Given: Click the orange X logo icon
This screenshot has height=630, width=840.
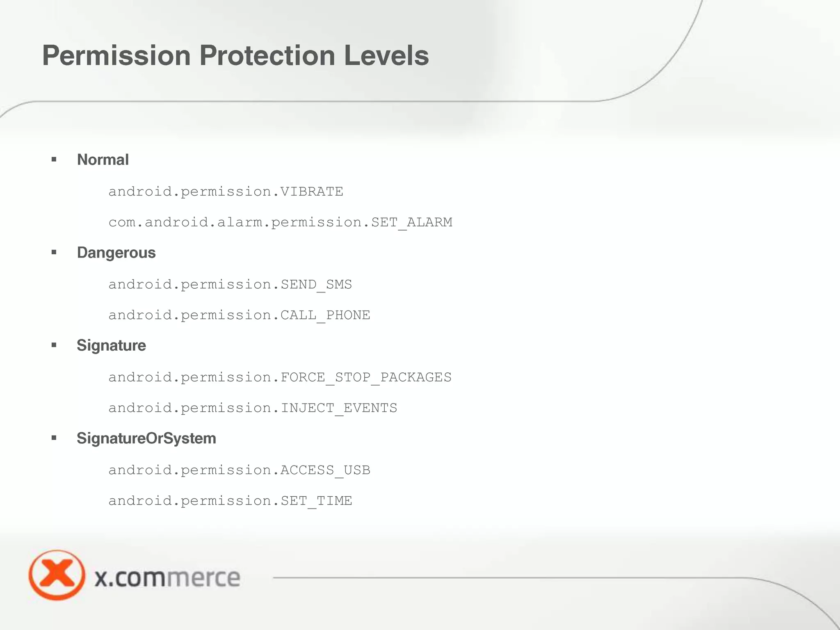Looking at the screenshot, I should pyautogui.click(x=57, y=575).
